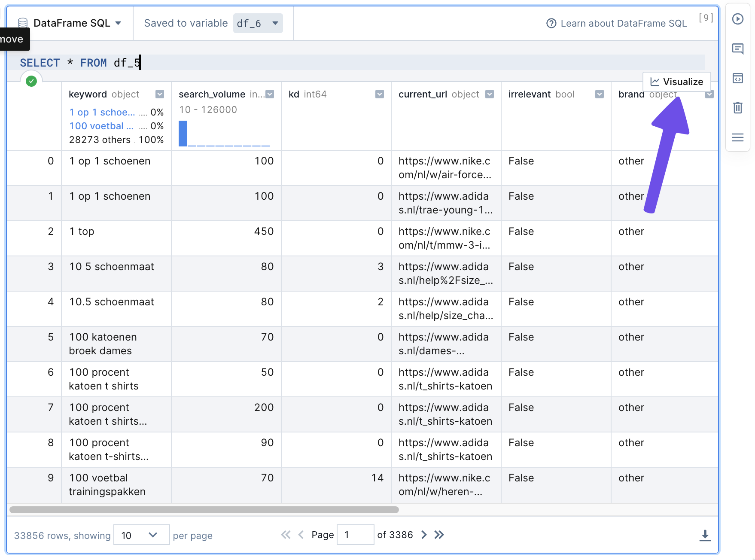Open the cell options hamburger menu

tap(737, 137)
